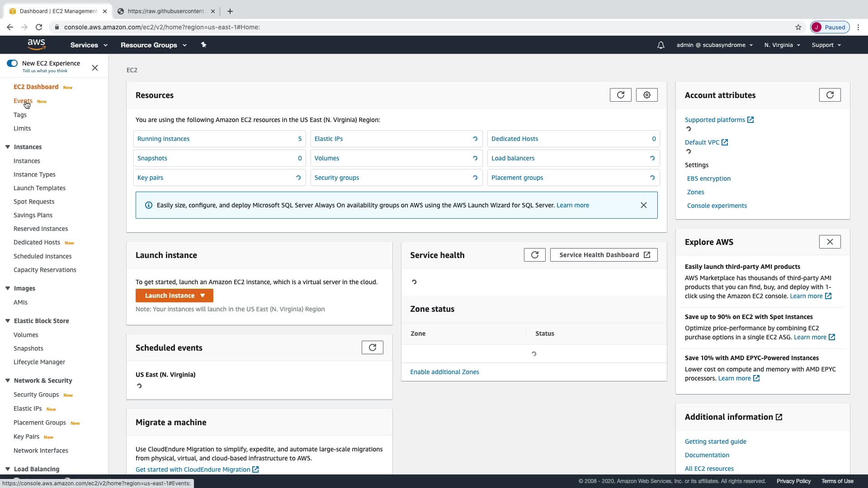Refresh the Service health section

coord(534,255)
